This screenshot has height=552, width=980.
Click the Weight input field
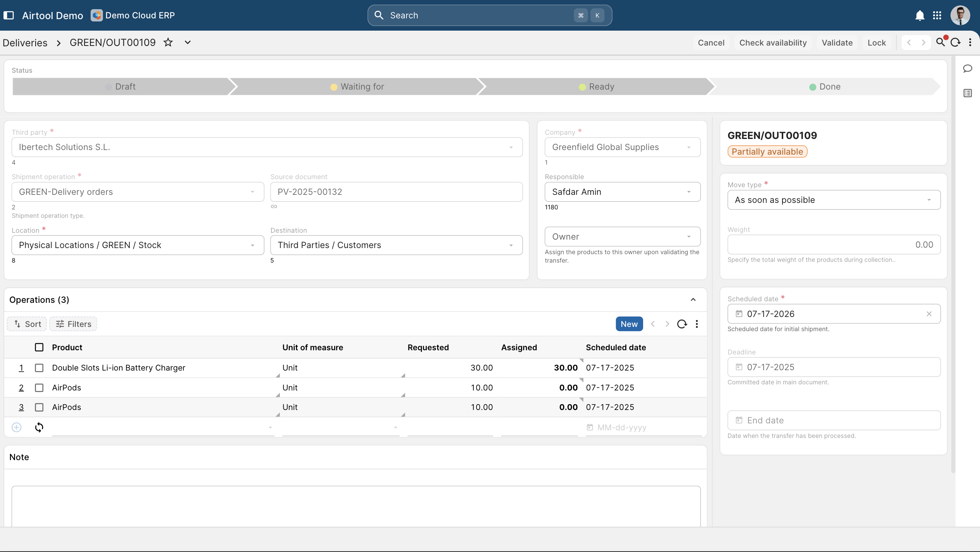[x=834, y=245]
